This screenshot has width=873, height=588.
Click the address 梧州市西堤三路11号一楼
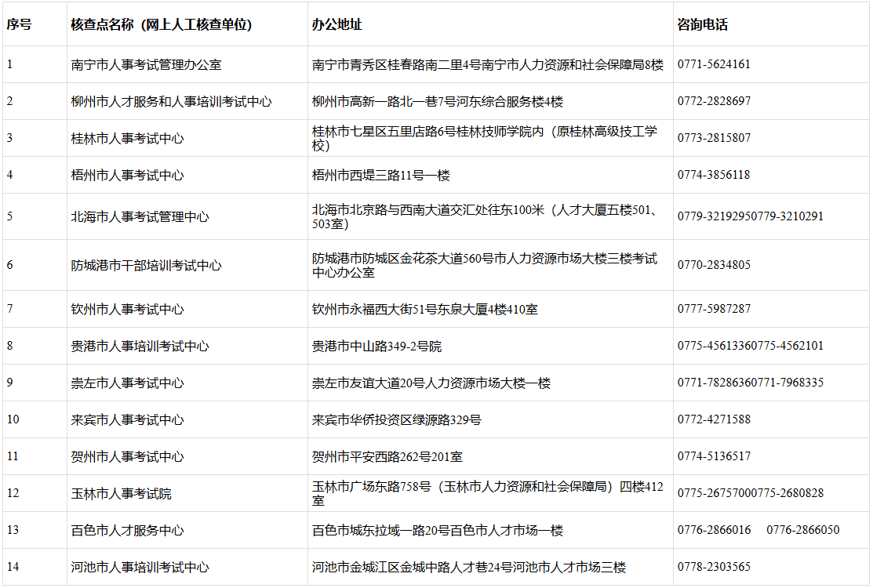[x=381, y=175]
